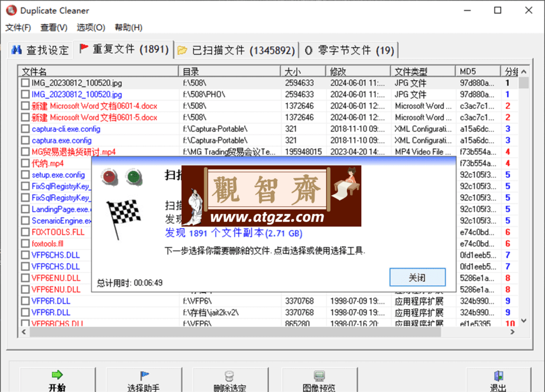Switch to the 重复文件 (1891) tab
The image size is (545, 392).
pyautogui.click(x=123, y=49)
